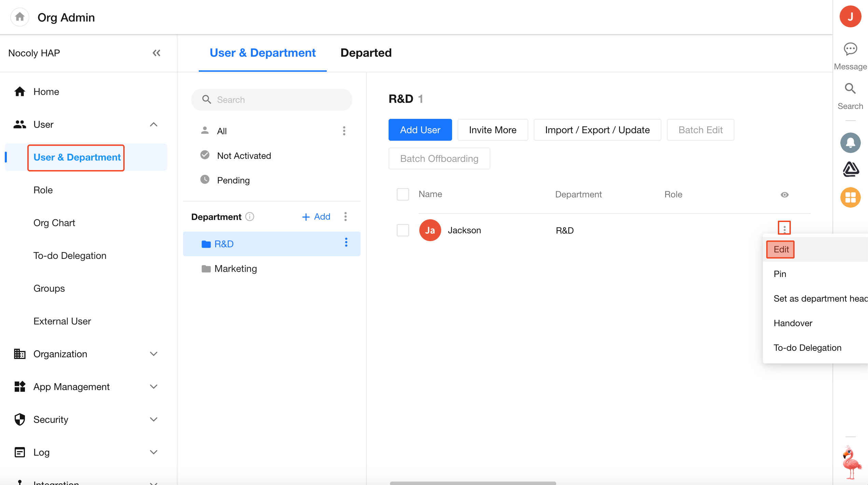
Task: Open the orange apps grid icon
Action: click(x=850, y=197)
